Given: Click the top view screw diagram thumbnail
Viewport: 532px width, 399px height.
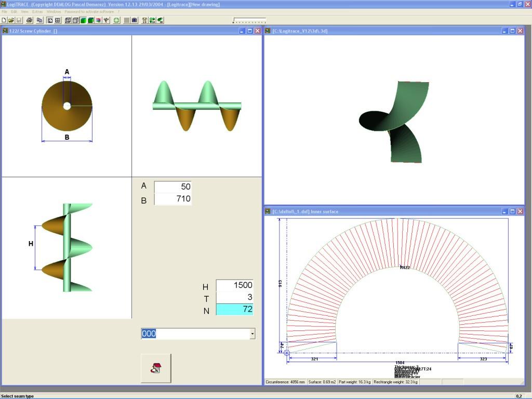Looking at the screenshot, I should tap(67, 106).
